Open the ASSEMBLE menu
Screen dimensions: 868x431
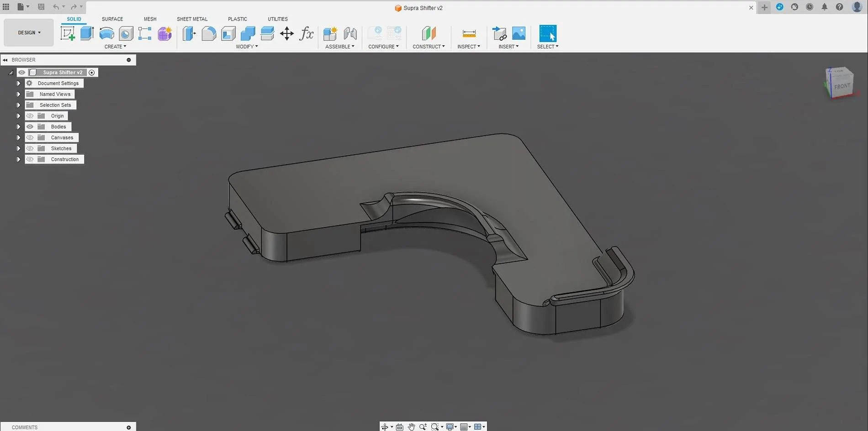(339, 47)
